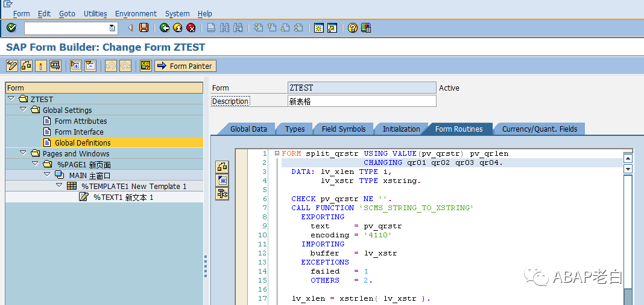Click the green Enter checkmark icon
This screenshot has width=644, height=305.
click(11, 28)
